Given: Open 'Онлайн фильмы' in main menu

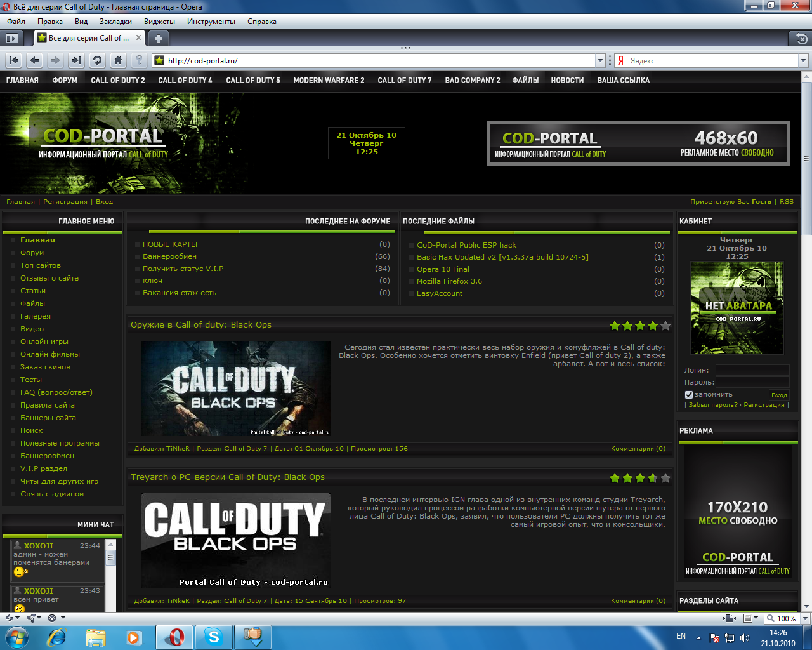Looking at the screenshot, I should [x=50, y=354].
